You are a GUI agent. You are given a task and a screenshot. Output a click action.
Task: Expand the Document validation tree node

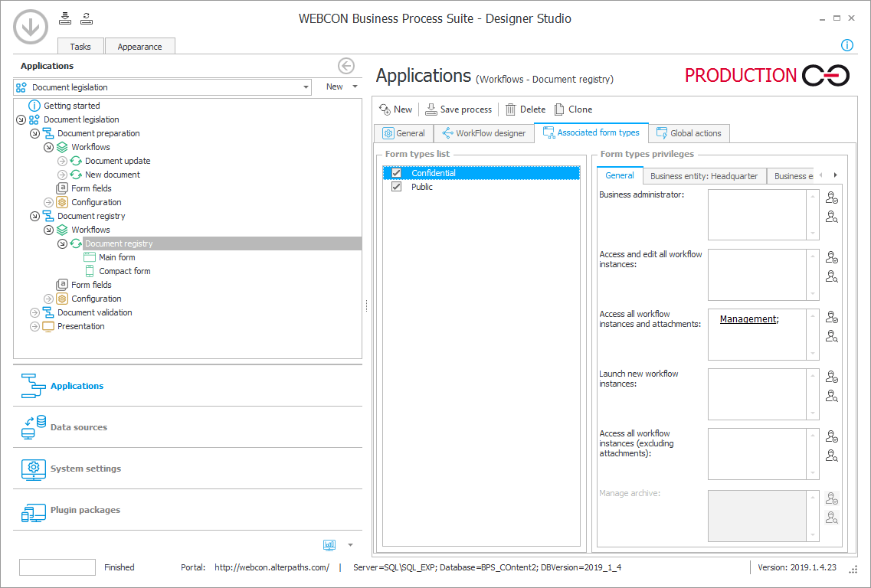point(34,312)
